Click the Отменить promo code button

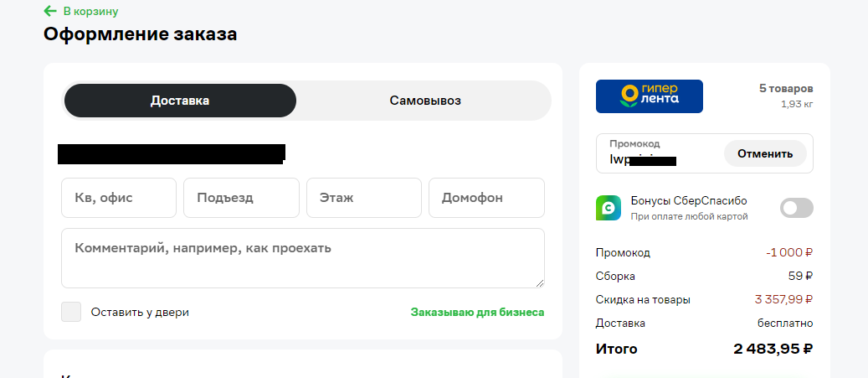765,153
